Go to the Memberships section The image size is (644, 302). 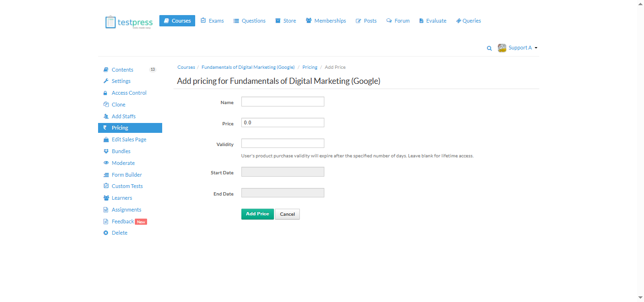pyautogui.click(x=326, y=21)
